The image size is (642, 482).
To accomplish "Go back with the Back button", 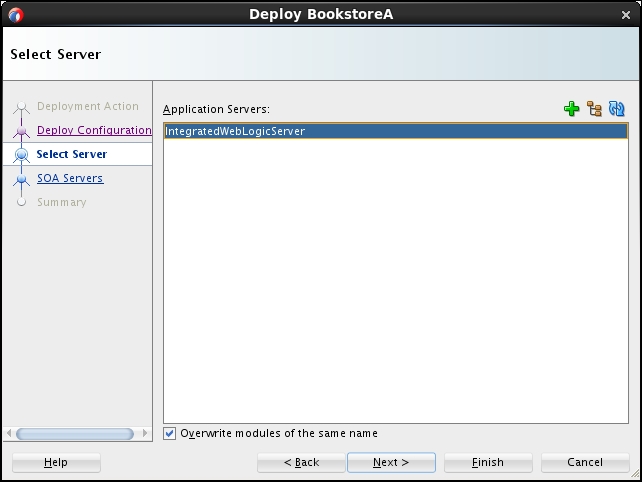I will [301, 462].
